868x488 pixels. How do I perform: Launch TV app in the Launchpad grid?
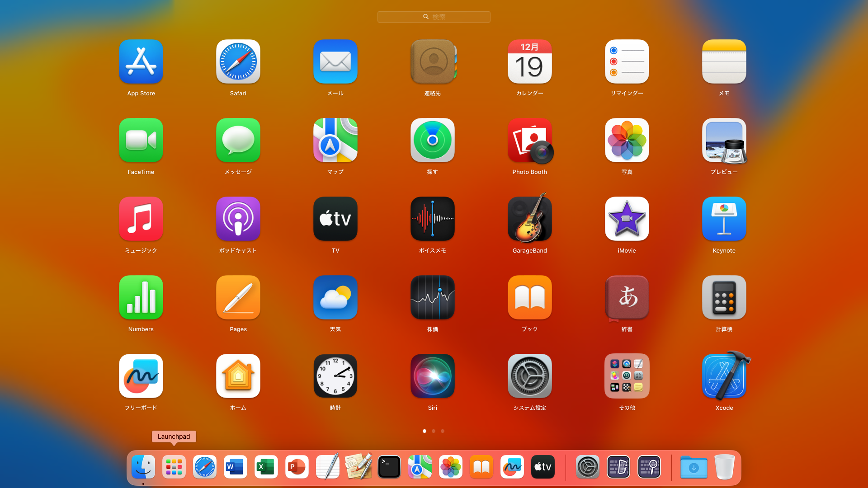(335, 219)
